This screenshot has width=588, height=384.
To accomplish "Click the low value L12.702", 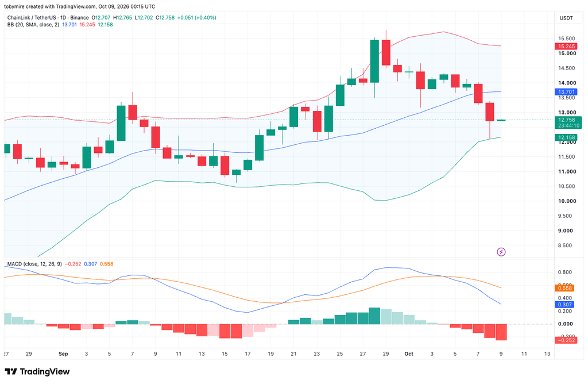I will coord(144,18).
